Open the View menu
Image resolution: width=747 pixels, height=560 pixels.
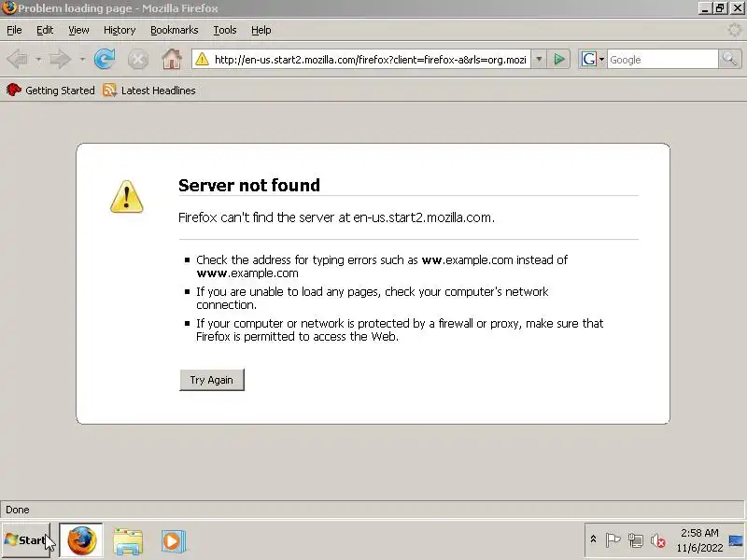(x=78, y=30)
